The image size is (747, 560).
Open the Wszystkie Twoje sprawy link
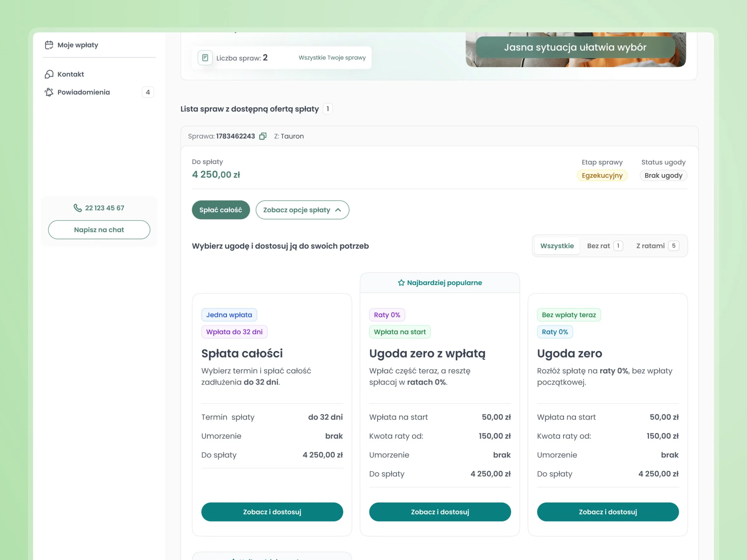tap(332, 58)
